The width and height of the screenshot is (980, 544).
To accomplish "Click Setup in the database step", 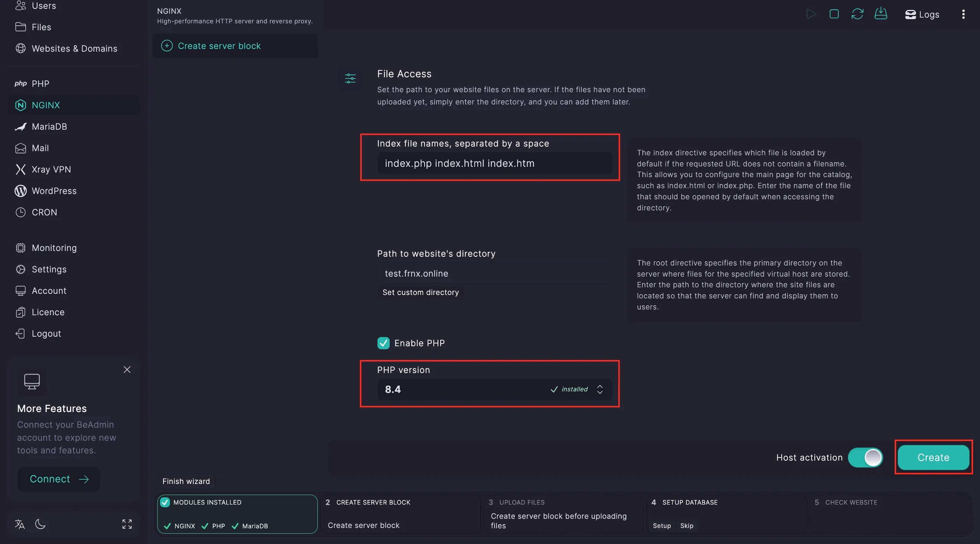I will [662, 526].
